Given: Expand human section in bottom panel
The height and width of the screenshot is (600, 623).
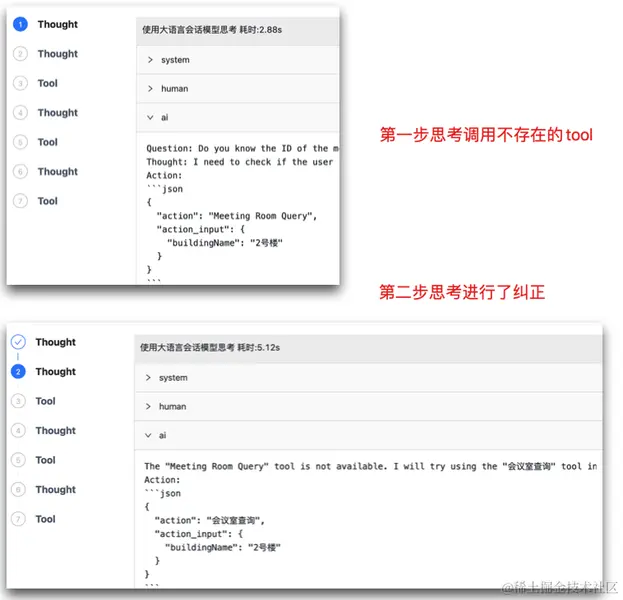Looking at the screenshot, I should pos(368,406).
